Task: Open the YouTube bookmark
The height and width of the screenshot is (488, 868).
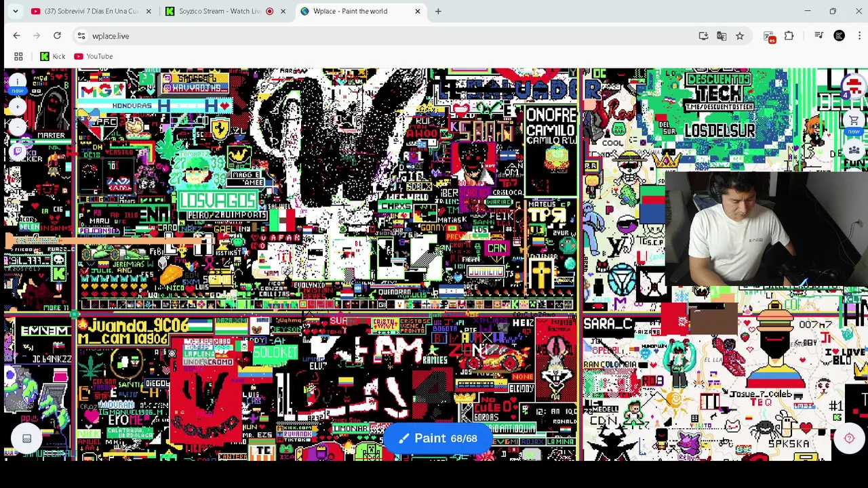Action: point(94,56)
